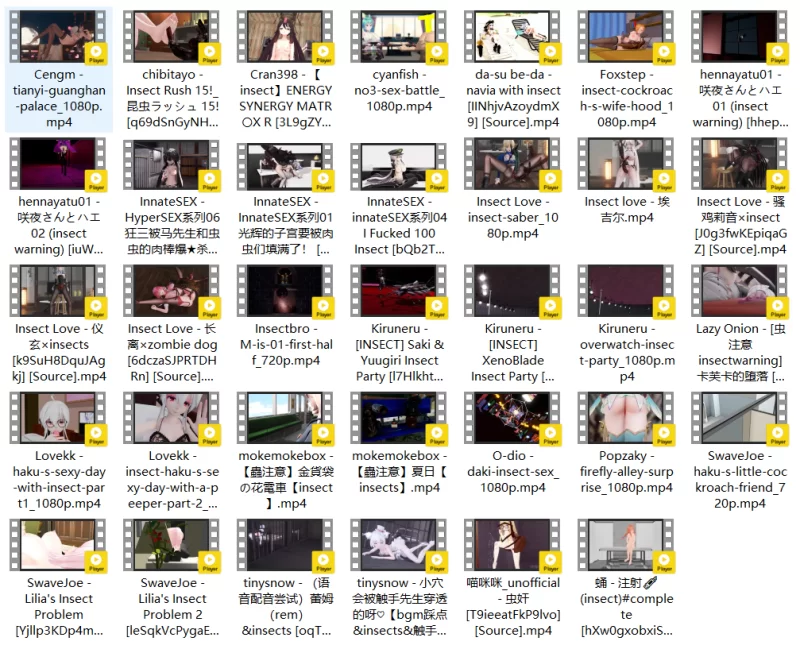Screen dimensions: 800x649
Task: Click the Insect love 埃吉尔.mp4 thumbnail
Action: click(x=626, y=163)
